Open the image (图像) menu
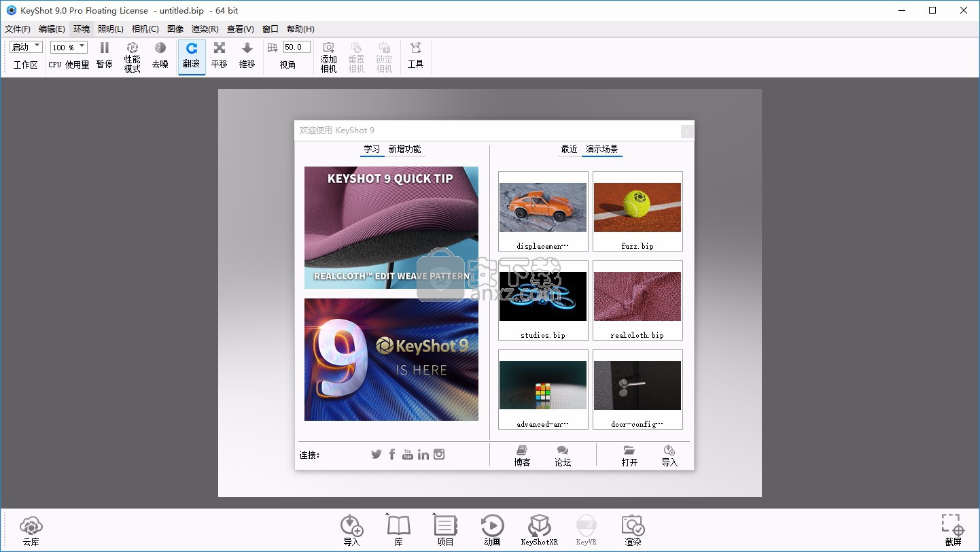 (x=175, y=29)
